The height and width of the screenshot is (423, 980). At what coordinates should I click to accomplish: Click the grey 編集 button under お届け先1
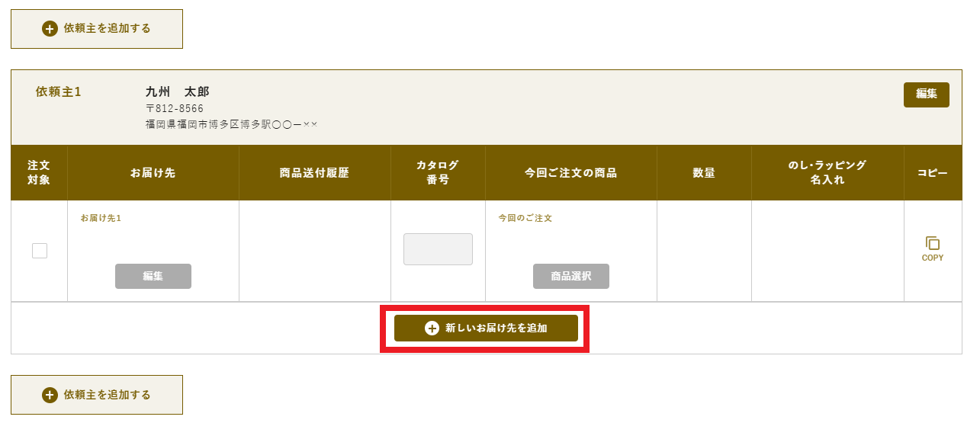153,276
